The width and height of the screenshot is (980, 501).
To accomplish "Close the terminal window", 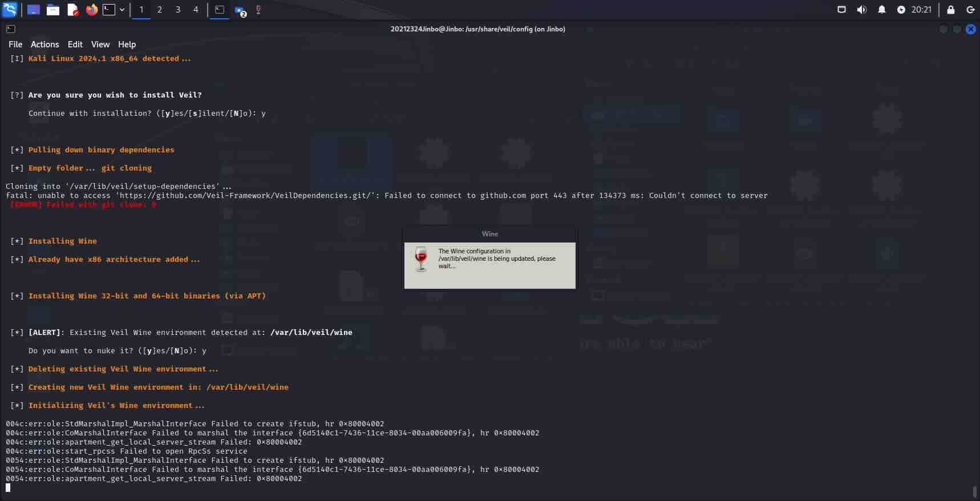I will [x=970, y=29].
